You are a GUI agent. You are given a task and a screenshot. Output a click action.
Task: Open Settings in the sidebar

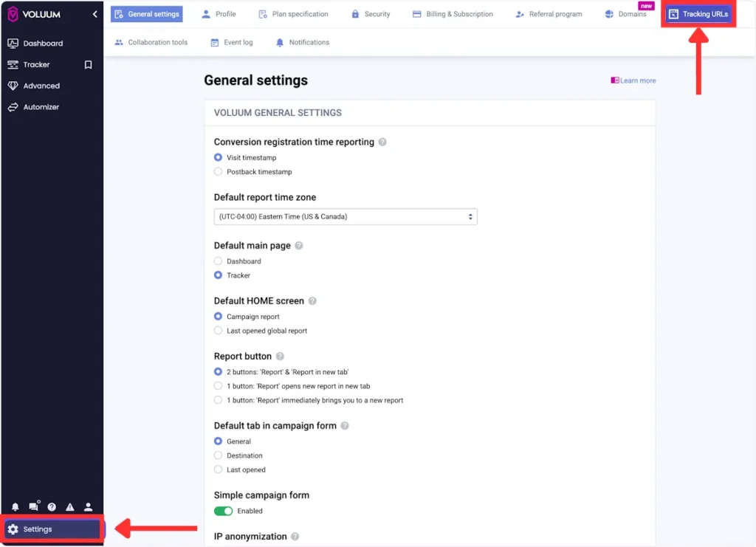[x=52, y=529]
